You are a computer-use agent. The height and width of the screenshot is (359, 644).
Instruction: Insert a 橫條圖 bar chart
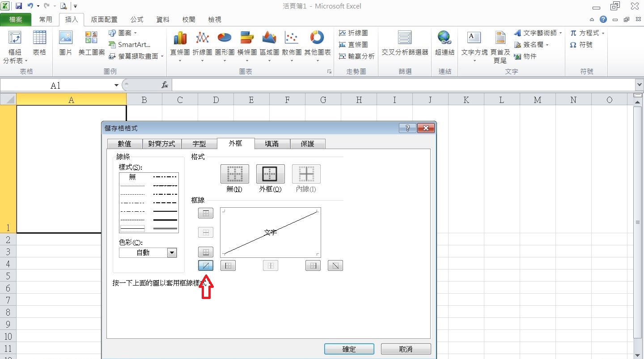(247, 47)
